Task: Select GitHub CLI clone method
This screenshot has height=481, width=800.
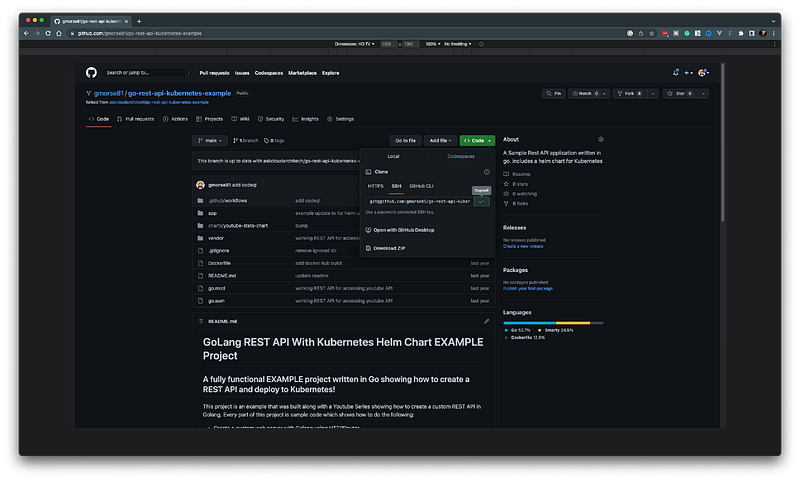Action: point(421,186)
